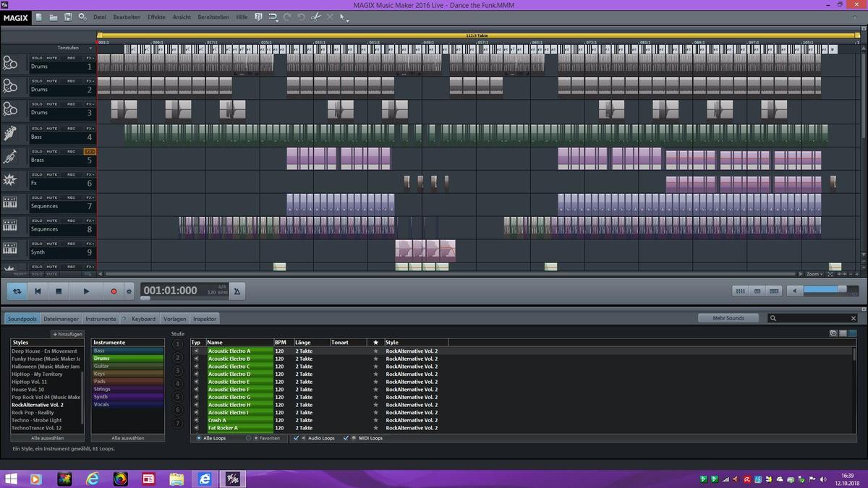Open the Ansicht menu
The height and width of the screenshot is (488, 868).
182,17
